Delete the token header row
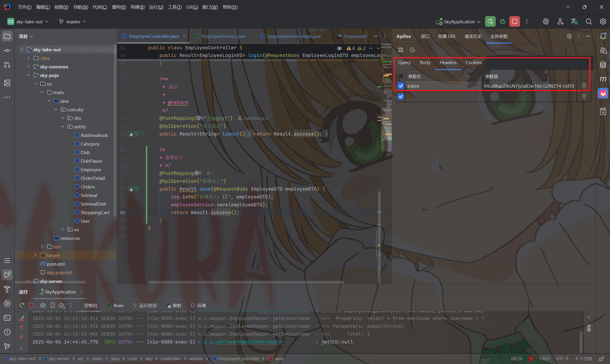This screenshot has width=610, height=364. [584, 86]
